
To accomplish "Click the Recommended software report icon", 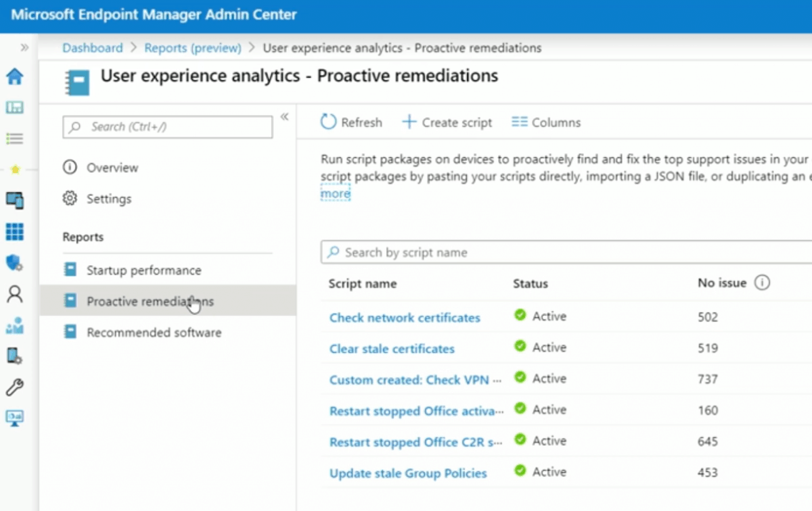I will coord(70,332).
